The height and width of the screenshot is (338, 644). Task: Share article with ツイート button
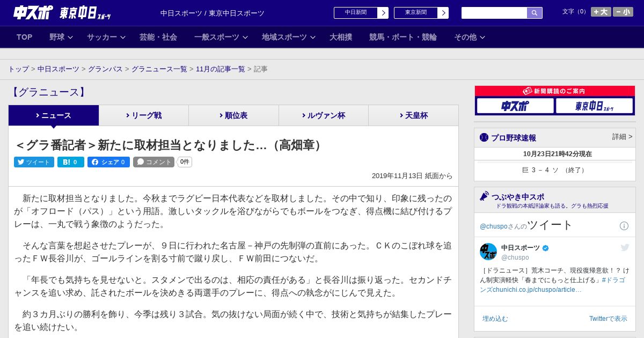[34, 162]
